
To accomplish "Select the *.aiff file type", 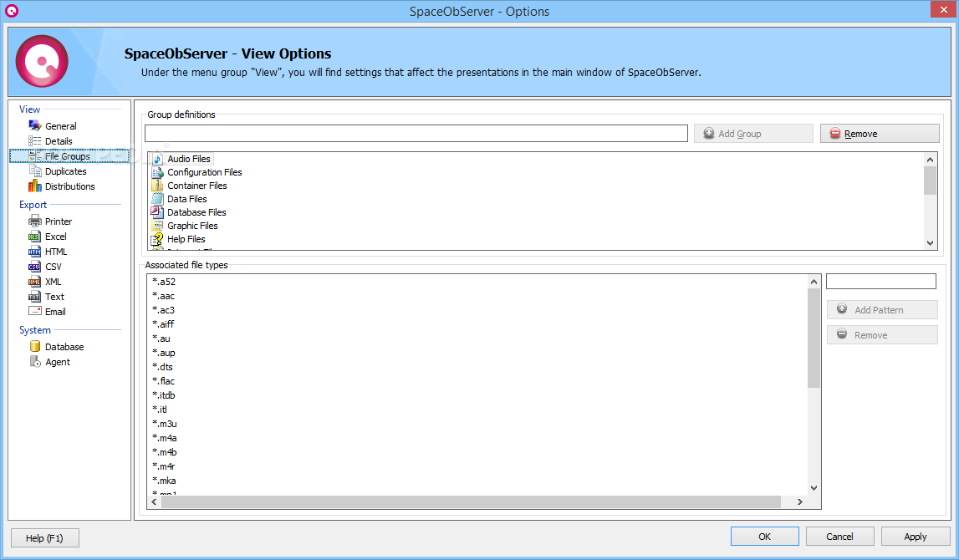I will 163,324.
